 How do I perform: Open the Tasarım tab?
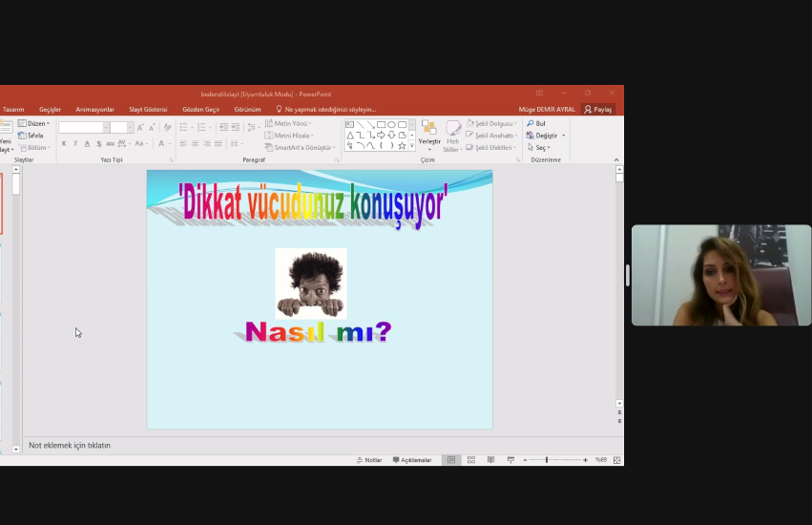coord(12,110)
